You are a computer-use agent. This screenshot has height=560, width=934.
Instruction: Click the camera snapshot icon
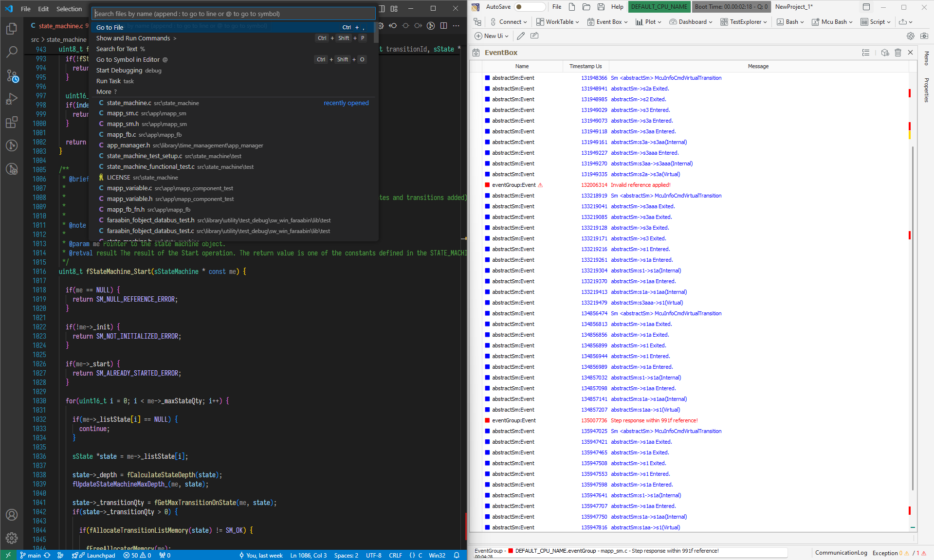(x=924, y=36)
